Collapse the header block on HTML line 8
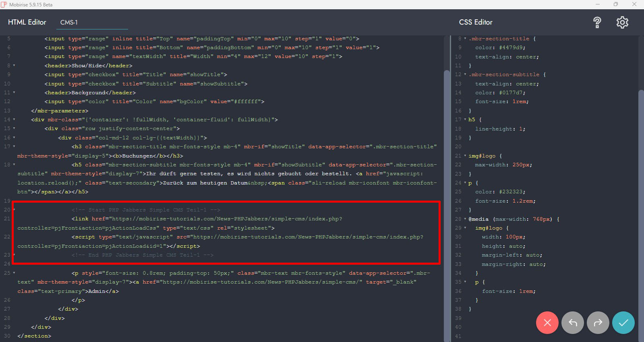 (x=14, y=66)
